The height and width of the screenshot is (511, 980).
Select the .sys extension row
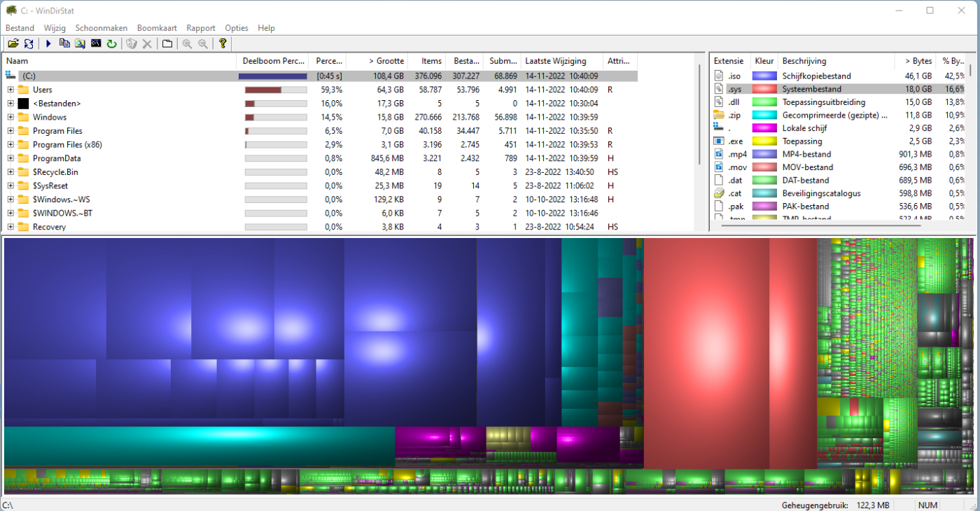coord(805,89)
